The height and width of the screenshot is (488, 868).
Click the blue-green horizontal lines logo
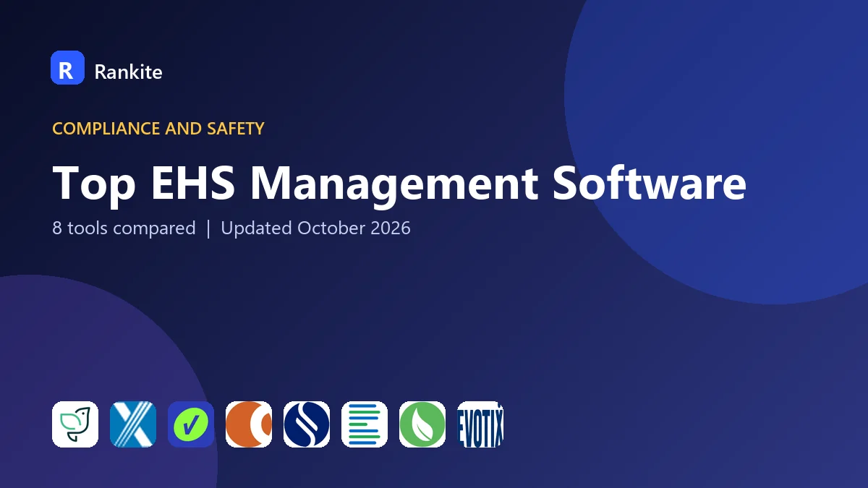click(365, 424)
